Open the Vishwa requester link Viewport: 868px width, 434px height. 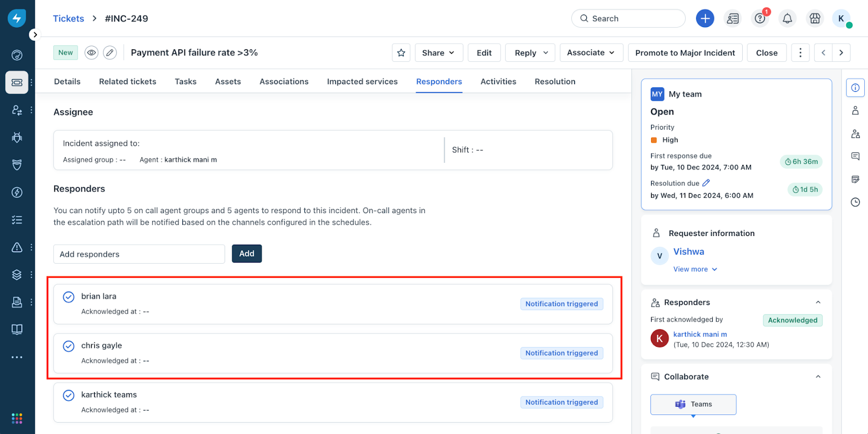(688, 252)
